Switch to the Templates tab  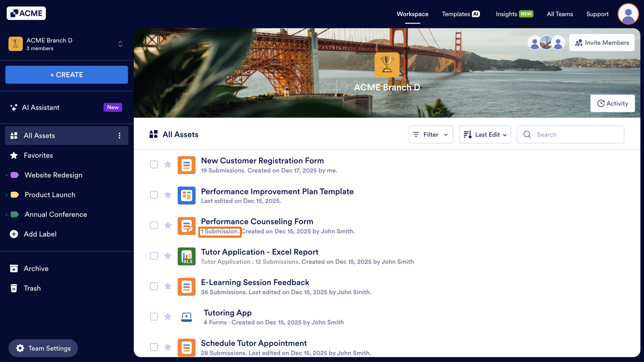456,14
